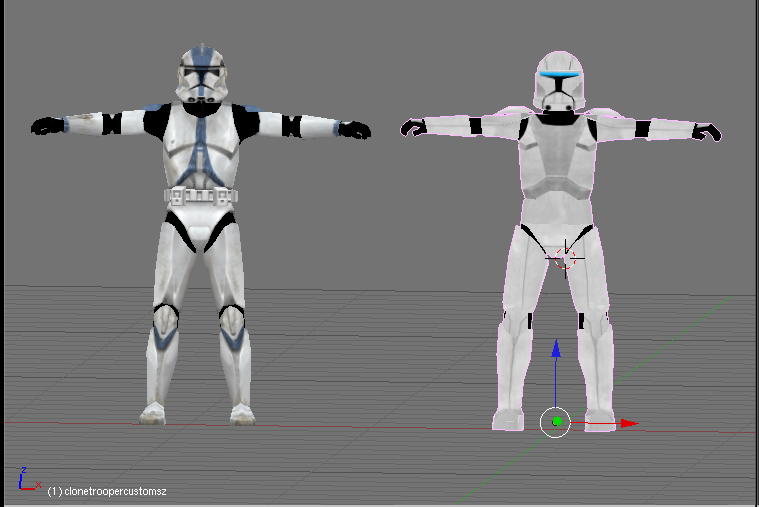
Task: Click the XYZ axis orientation indicator
Action: [29, 479]
